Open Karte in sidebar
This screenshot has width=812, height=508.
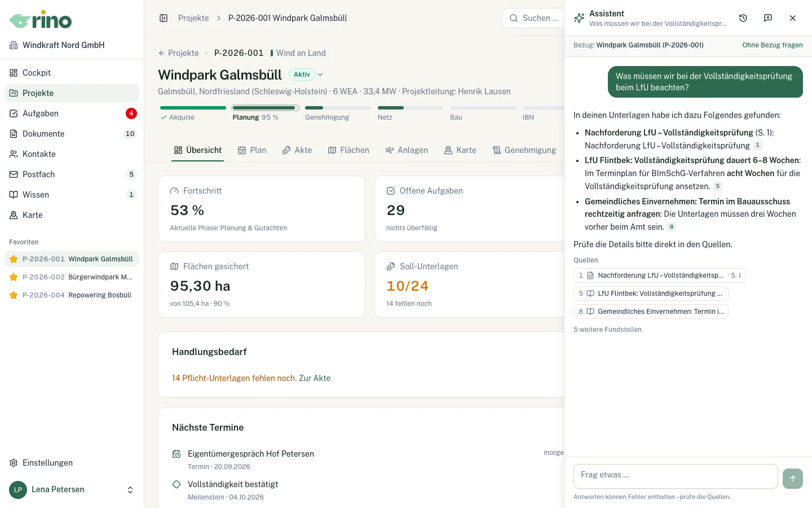pyautogui.click(x=72, y=215)
